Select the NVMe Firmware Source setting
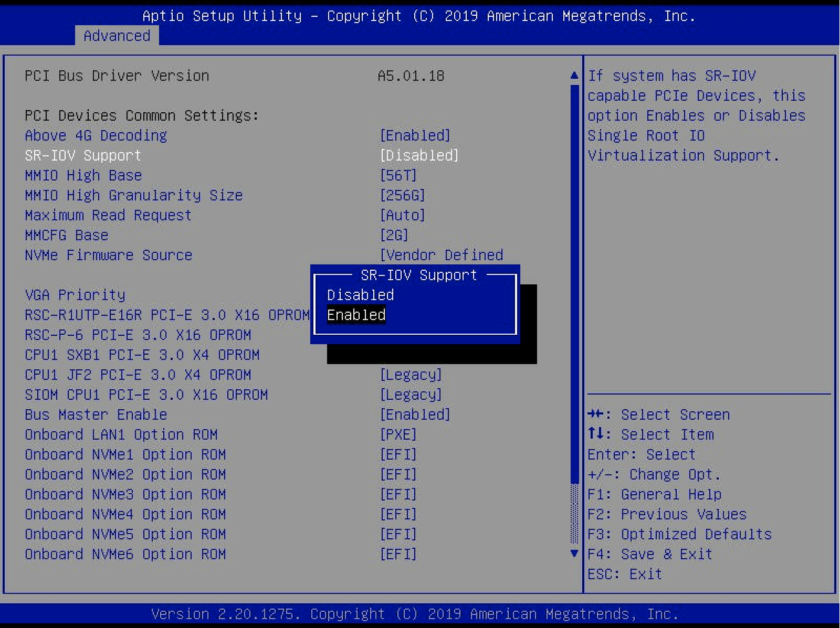The height and width of the screenshot is (628, 840). coord(108,255)
